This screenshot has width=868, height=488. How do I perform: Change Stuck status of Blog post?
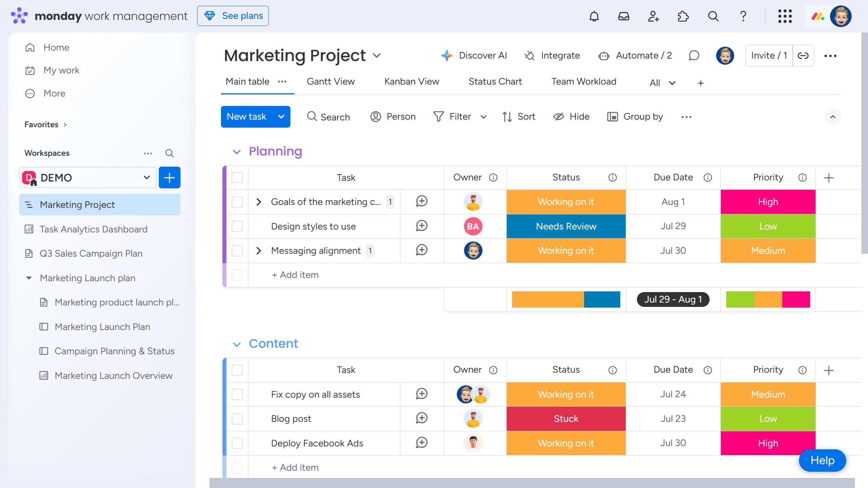566,419
